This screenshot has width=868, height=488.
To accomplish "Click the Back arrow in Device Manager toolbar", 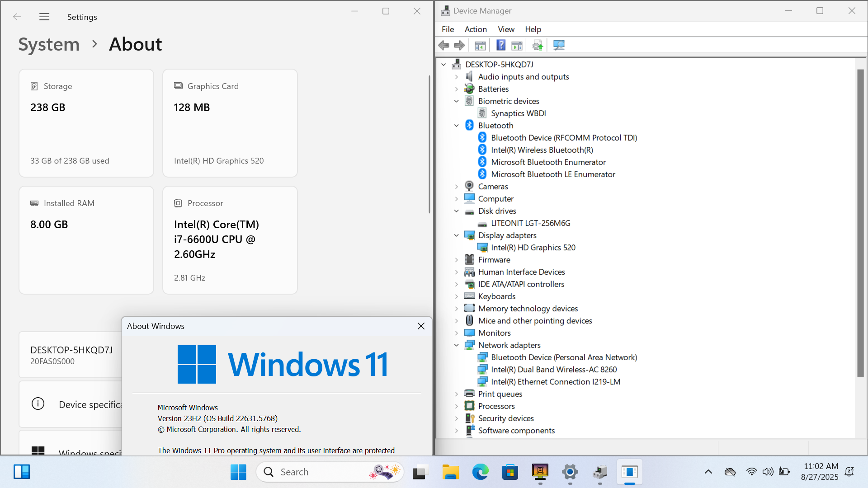I will (x=444, y=45).
